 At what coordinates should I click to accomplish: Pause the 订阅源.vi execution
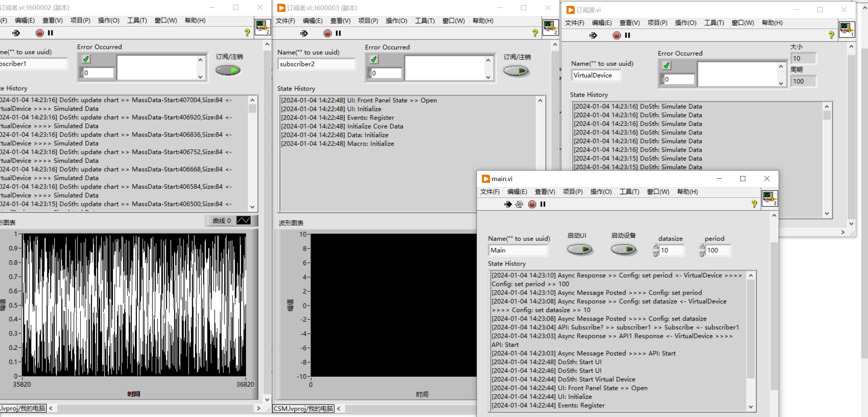(x=627, y=35)
